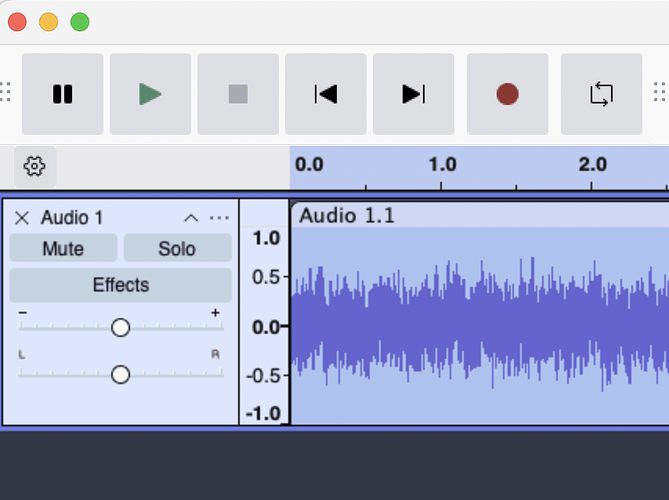Screen dimensions: 669x500
Task: Stop playback with the square button
Action: pos(238,94)
